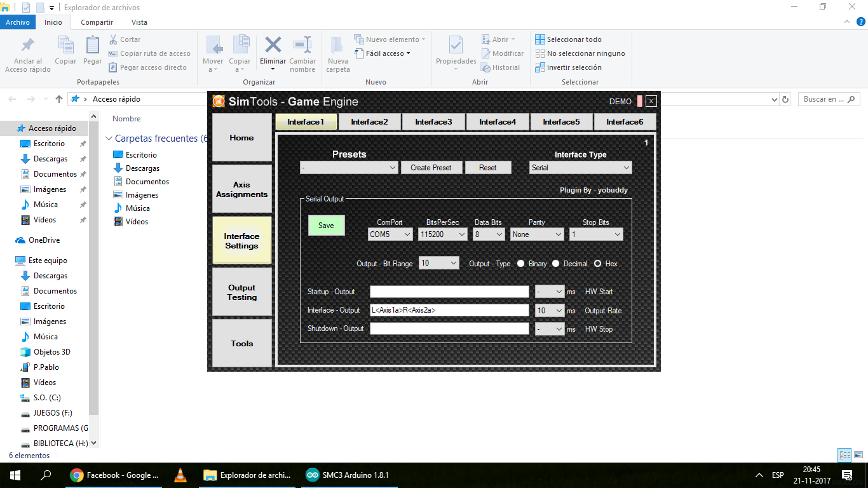This screenshot has height=488, width=868.
Task: Click the Reset button in SimTools
Action: click(x=488, y=168)
